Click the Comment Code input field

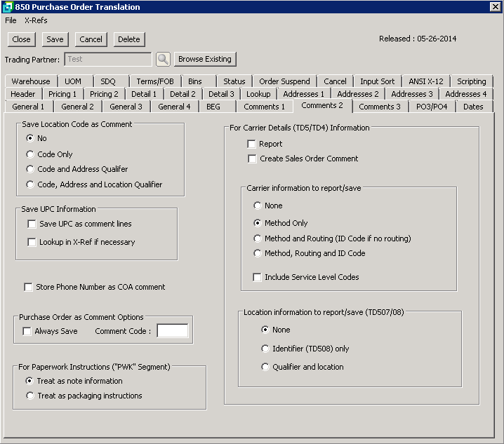click(172, 331)
